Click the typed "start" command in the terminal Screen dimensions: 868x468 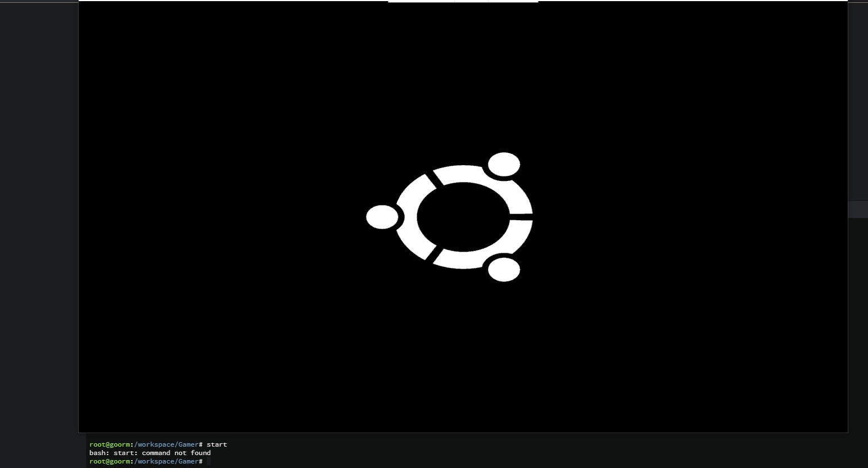[217, 444]
